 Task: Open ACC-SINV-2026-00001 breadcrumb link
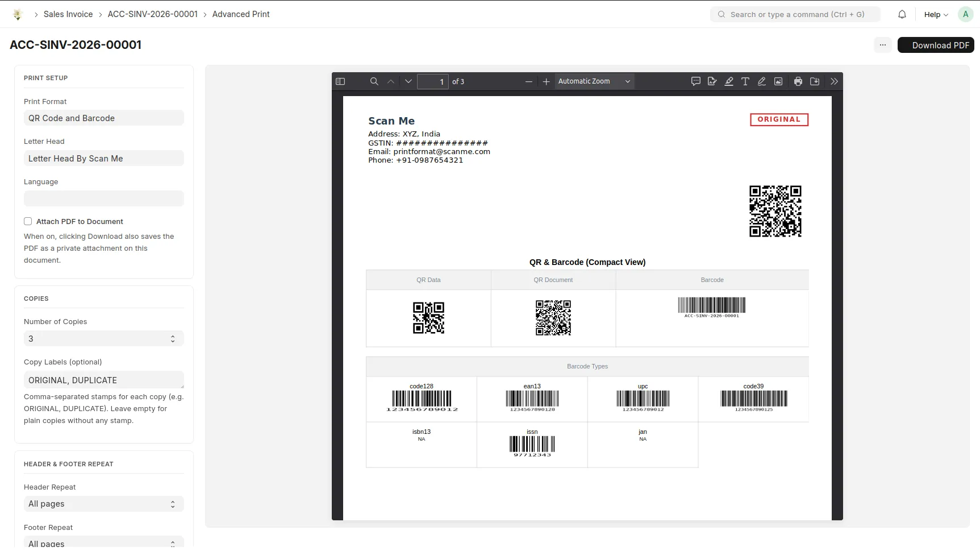coord(153,14)
